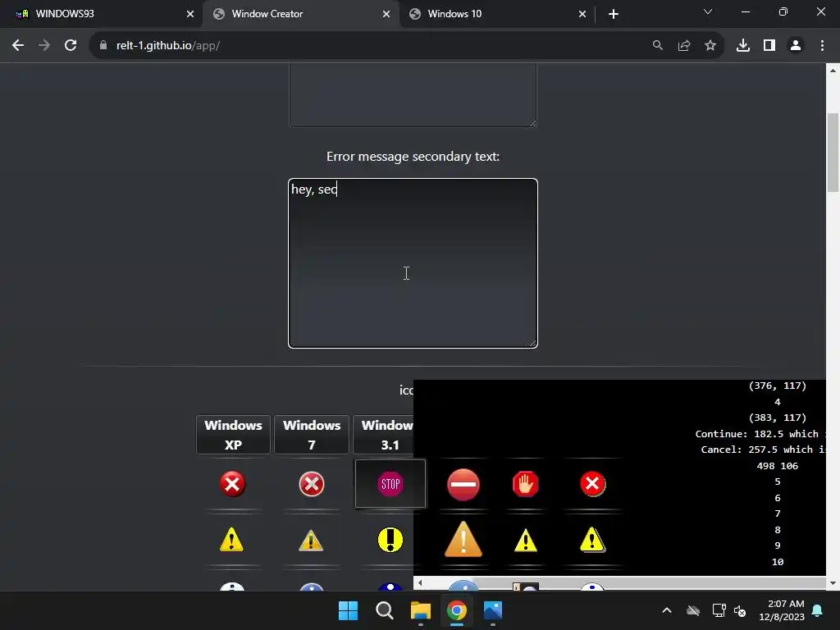
Task: Choose the yellow circle exclamation icon
Action: tap(390, 540)
